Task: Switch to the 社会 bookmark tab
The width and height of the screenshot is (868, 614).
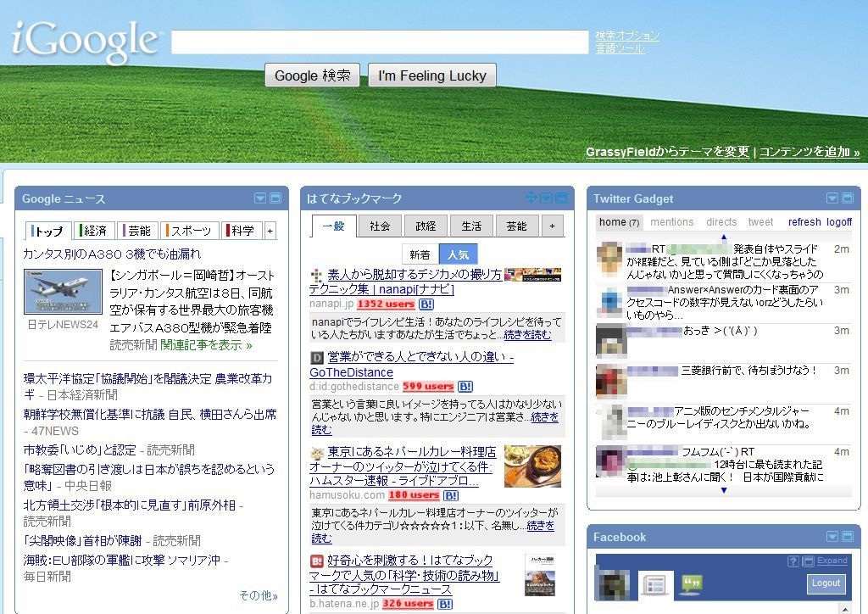Action: [x=380, y=226]
